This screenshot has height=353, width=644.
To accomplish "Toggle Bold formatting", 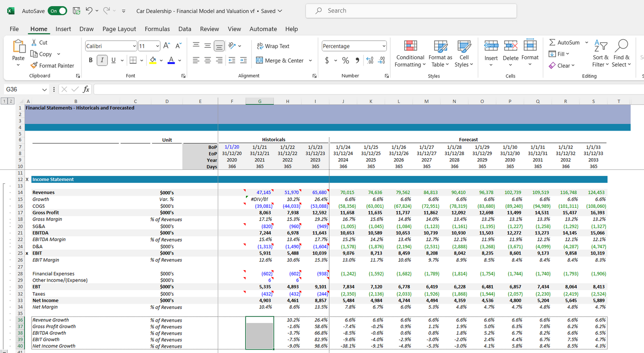I will tap(91, 61).
